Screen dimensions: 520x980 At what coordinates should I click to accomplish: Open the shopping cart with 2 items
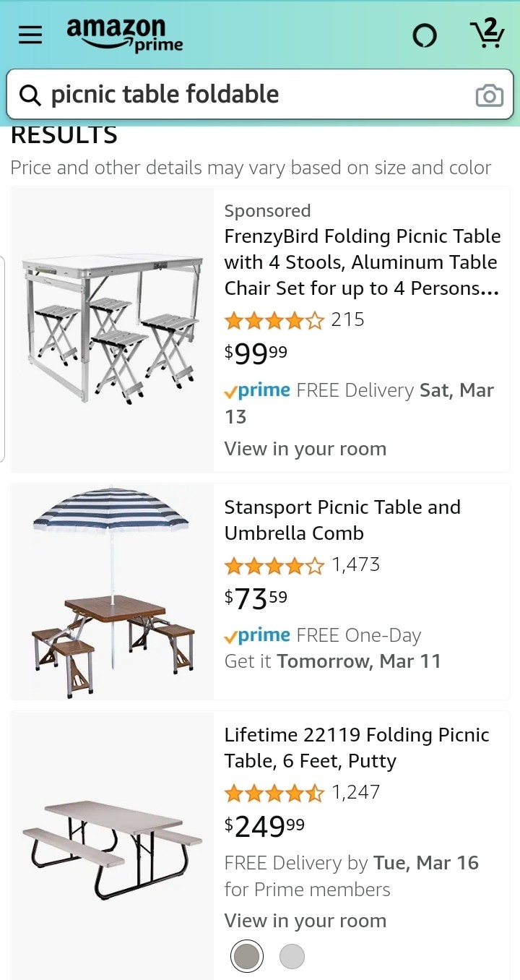[487, 34]
